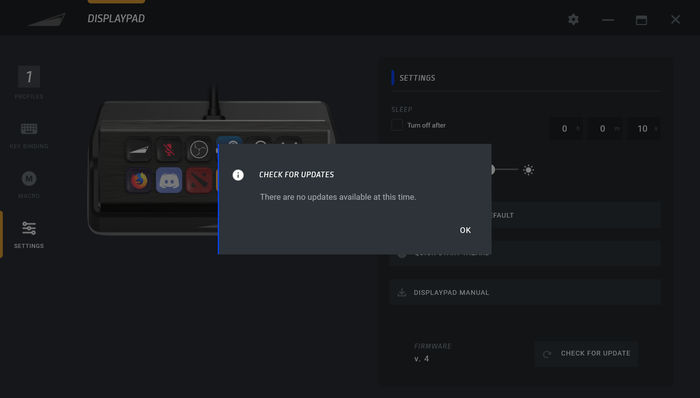Click OK in the updates dialog
This screenshot has width=700, height=398.
tap(465, 230)
